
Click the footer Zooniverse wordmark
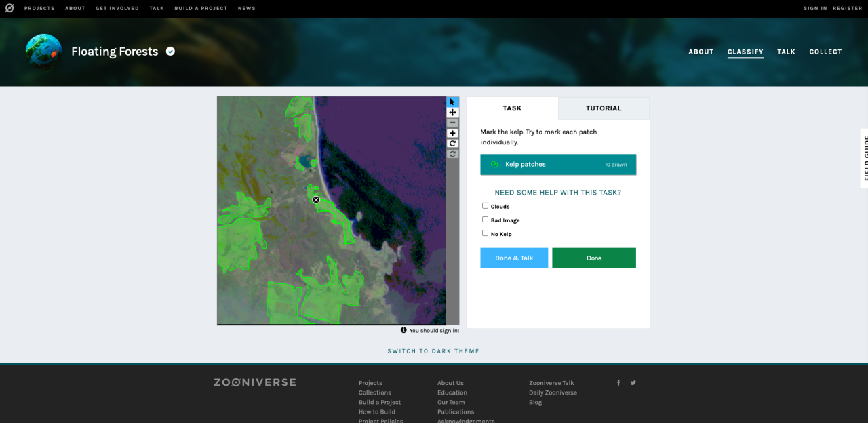coord(255,382)
